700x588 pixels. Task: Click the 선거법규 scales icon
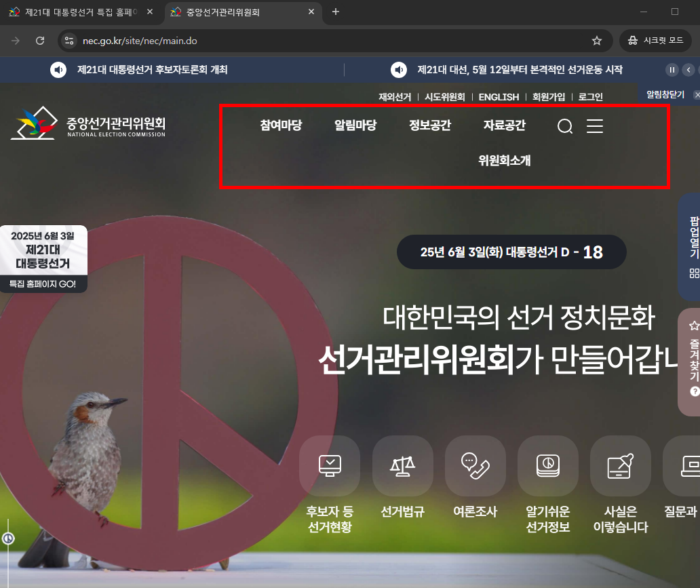pos(402,466)
